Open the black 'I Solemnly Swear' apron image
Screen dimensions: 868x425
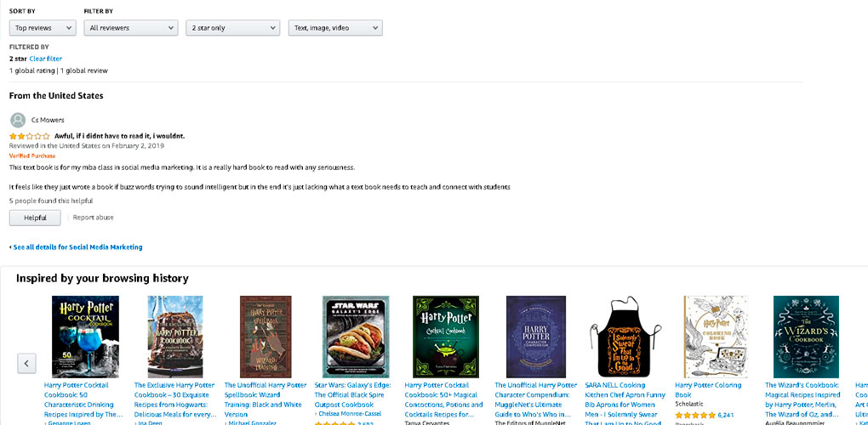(626, 337)
